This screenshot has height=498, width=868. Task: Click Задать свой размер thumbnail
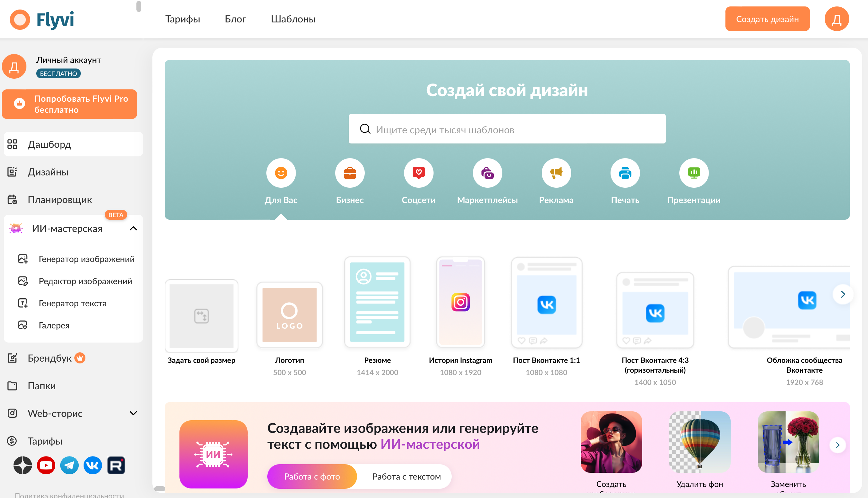pos(202,316)
